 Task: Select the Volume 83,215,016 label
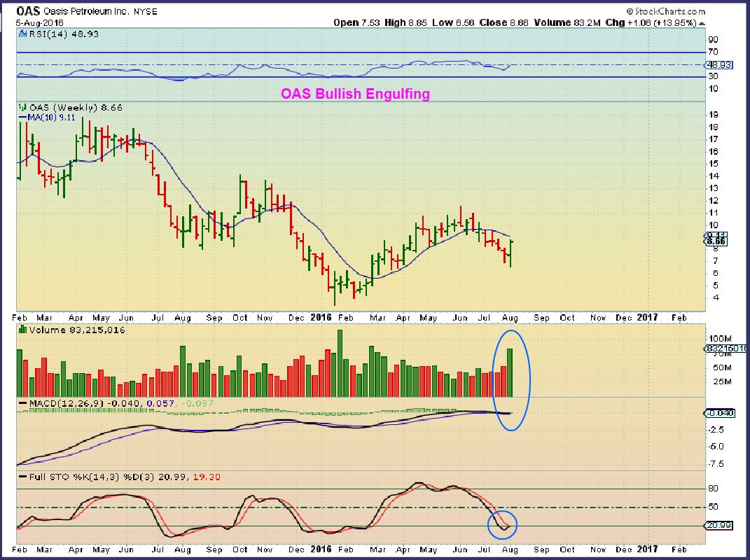77,330
